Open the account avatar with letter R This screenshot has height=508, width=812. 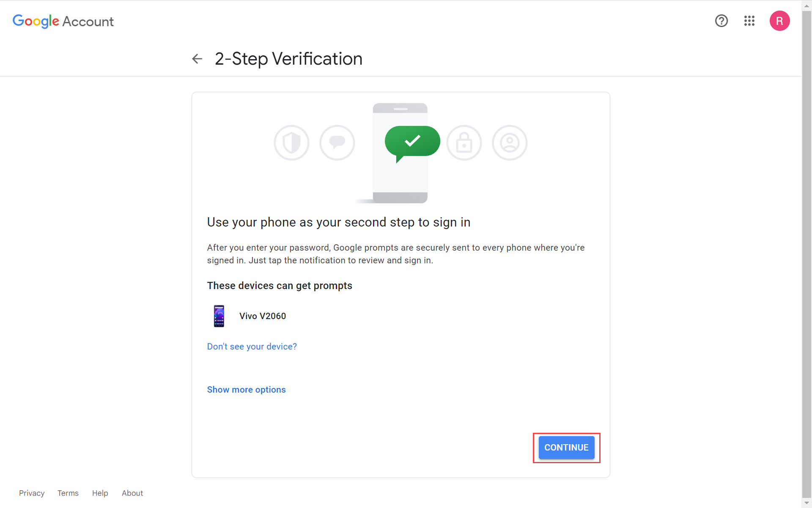coord(780,21)
